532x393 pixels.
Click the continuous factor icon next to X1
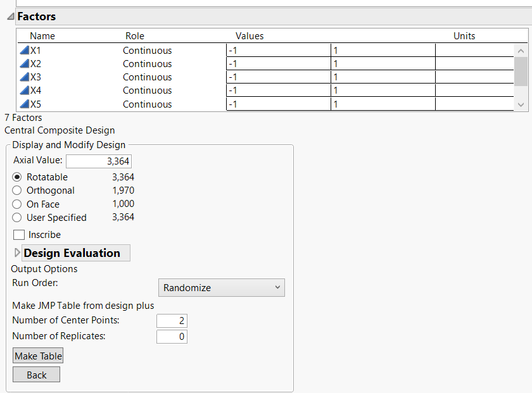[x=25, y=51]
